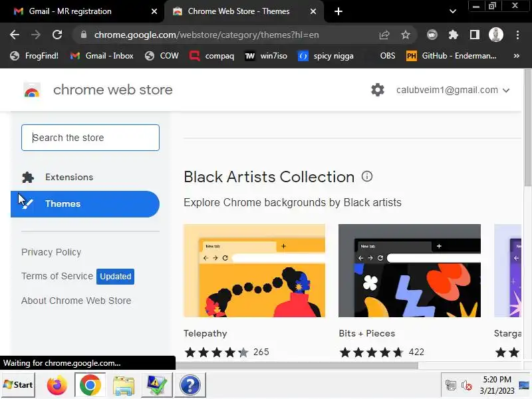Click the network tray icon

[x=451, y=386]
